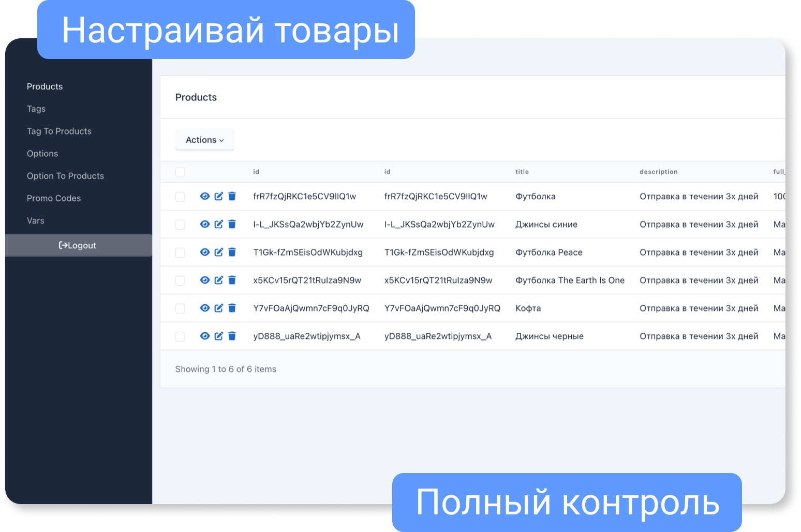The height and width of the screenshot is (532, 801).
Task: Open edit icon for Джинсы черные
Action: 218,336
